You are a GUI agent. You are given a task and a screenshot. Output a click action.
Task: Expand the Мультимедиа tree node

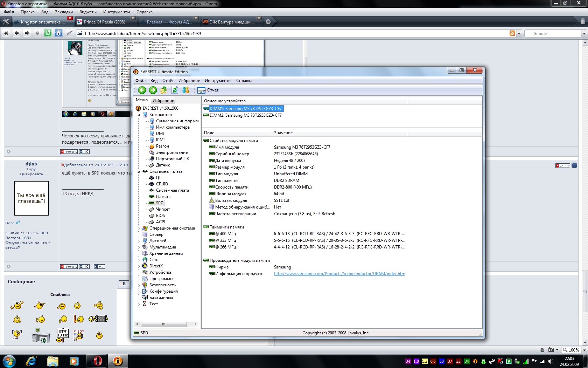coord(139,247)
